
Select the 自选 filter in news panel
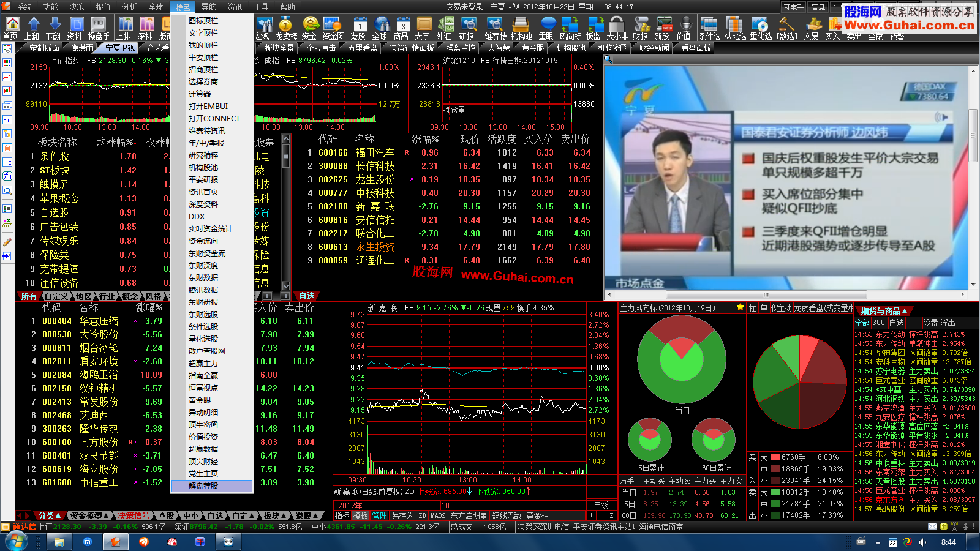tap(897, 323)
